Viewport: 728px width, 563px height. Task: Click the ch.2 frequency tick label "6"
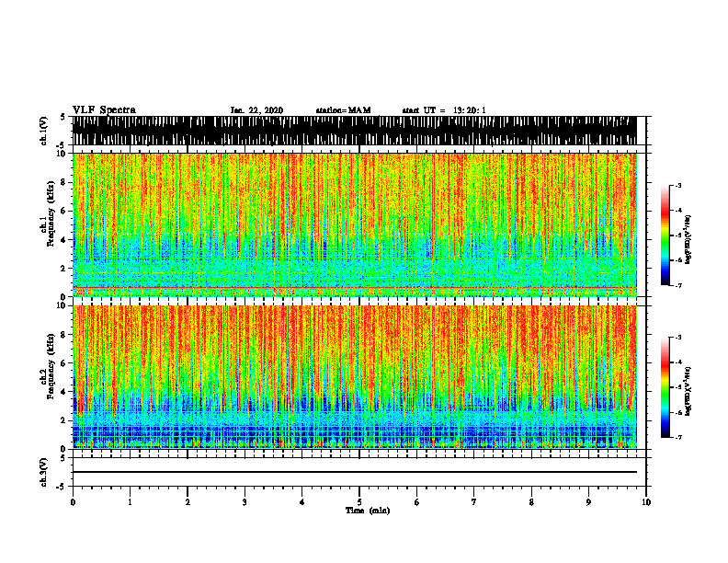[64, 362]
